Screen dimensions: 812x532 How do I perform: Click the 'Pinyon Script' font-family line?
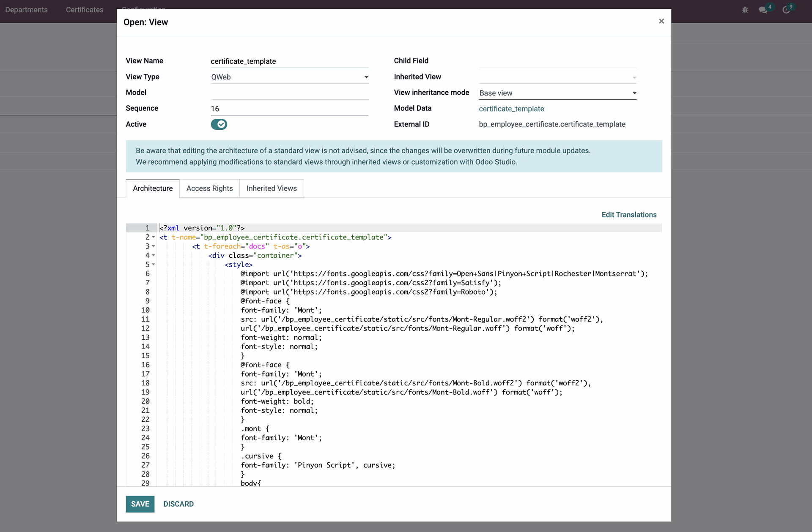pyautogui.click(x=318, y=465)
